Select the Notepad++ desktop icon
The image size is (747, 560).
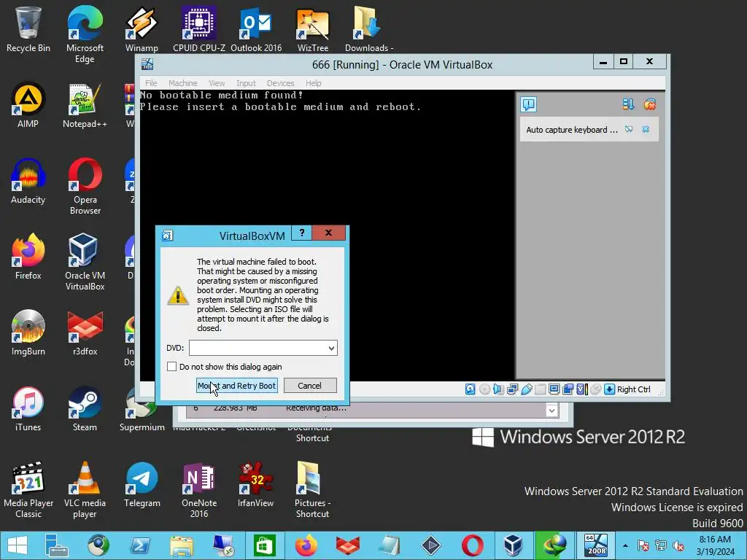tap(85, 106)
